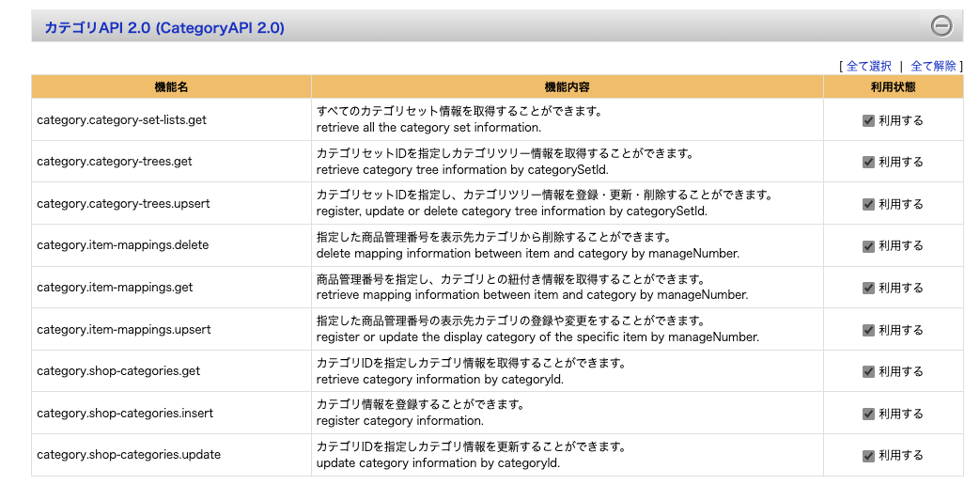Click text 'retrieve category information by categoryId.'
This screenshot has width=980, height=485.
pyautogui.click(x=440, y=380)
